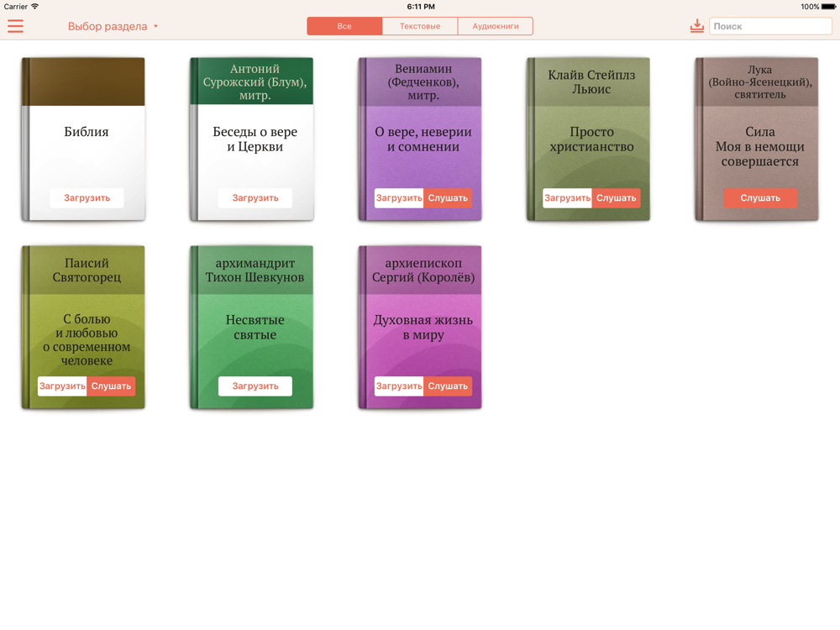Download the Библия book
The height and width of the screenshot is (630, 840).
[x=87, y=197]
